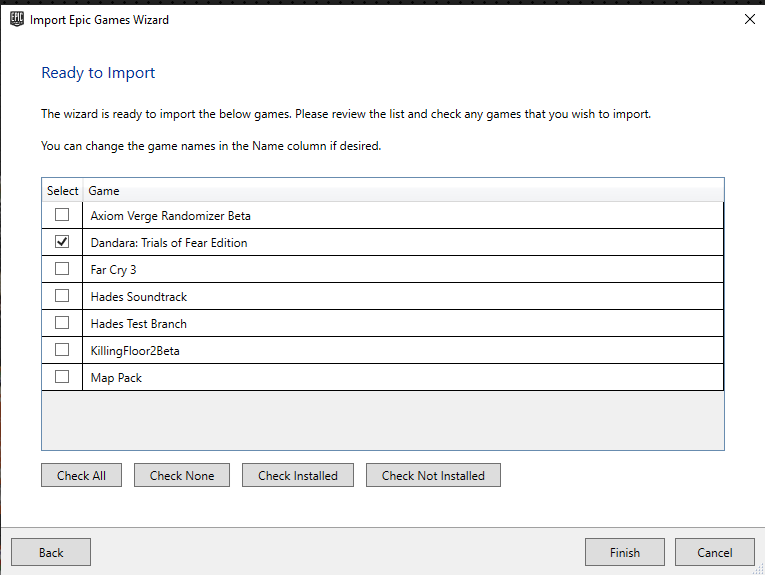Toggle the Map Pack checkbox
Viewport: 765px width, 575px height.
point(62,377)
